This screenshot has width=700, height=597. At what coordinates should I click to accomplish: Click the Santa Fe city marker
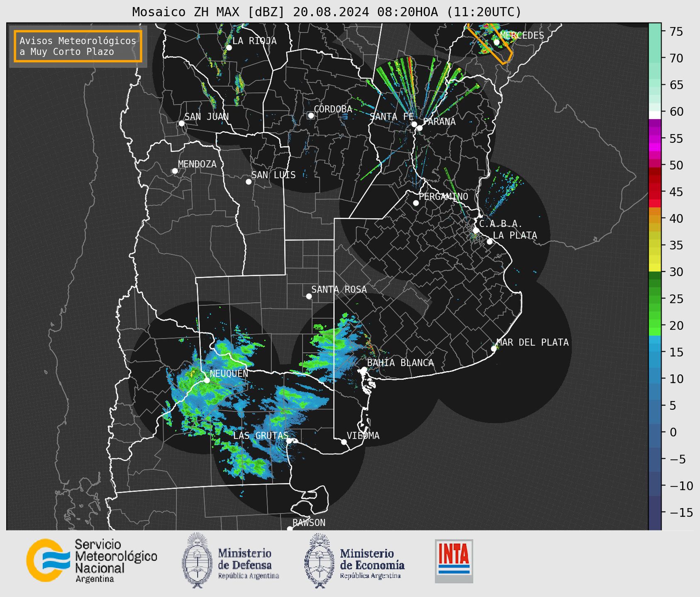click(x=414, y=124)
